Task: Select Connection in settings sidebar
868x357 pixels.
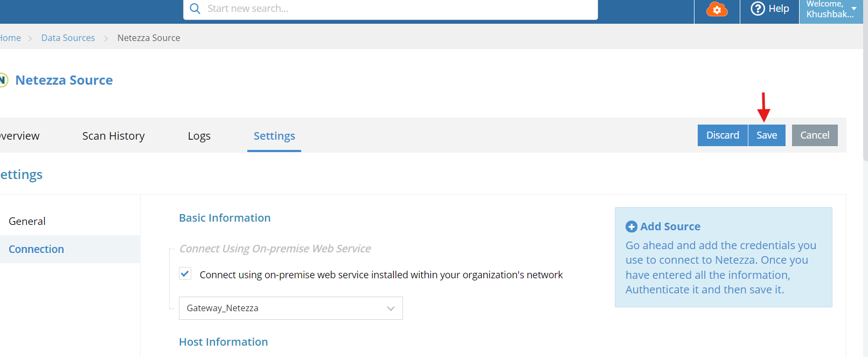Action: click(36, 249)
